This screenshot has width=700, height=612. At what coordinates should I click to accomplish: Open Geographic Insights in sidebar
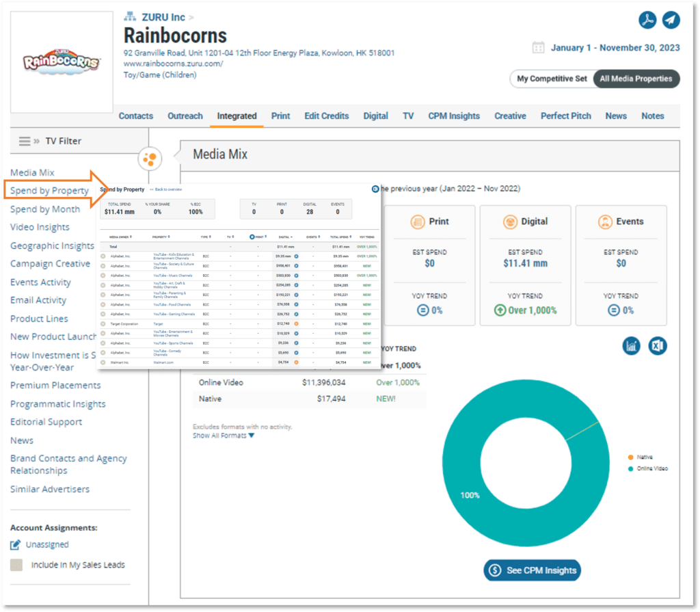click(52, 245)
